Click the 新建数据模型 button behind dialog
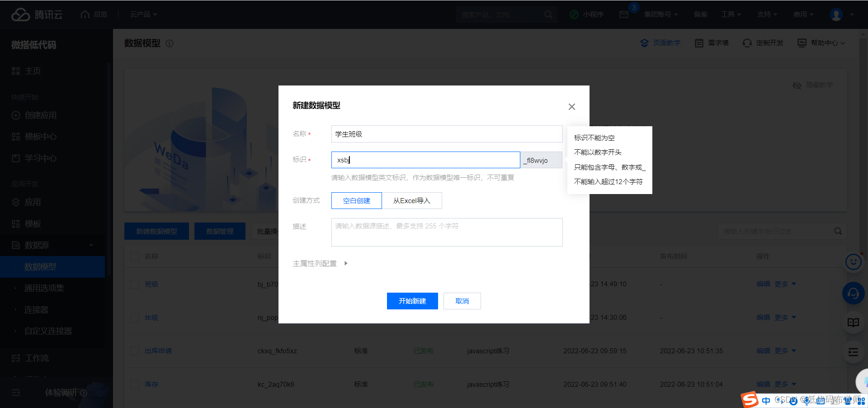The height and width of the screenshot is (408, 868). pyautogui.click(x=156, y=231)
